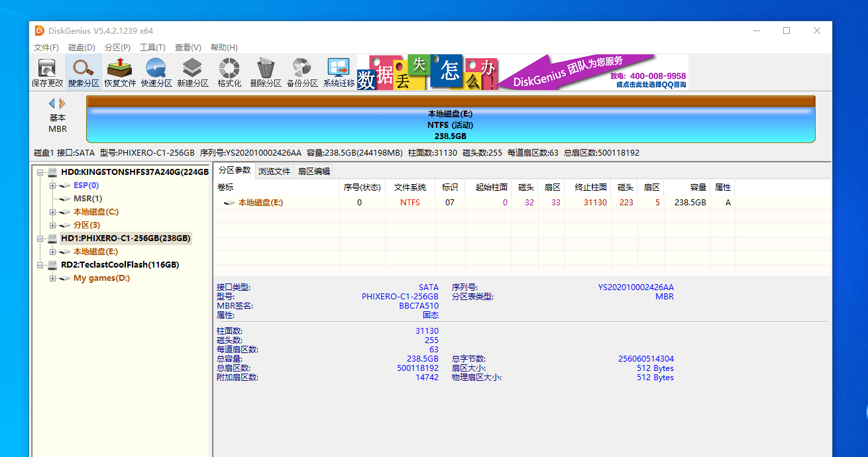Viewport: 868px width, 457px height.
Task: Switch to the 浏览文件 tab
Action: (x=274, y=171)
